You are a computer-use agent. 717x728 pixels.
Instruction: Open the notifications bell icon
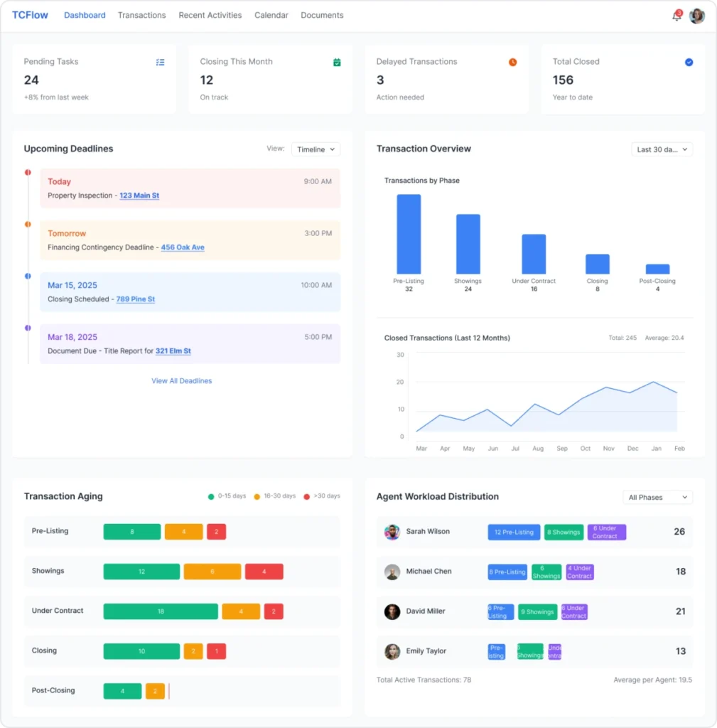tap(676, 16)
